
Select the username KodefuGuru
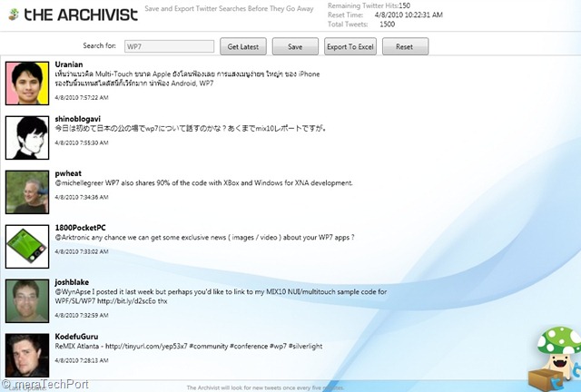pyautogui.click(x=76, y=337)
